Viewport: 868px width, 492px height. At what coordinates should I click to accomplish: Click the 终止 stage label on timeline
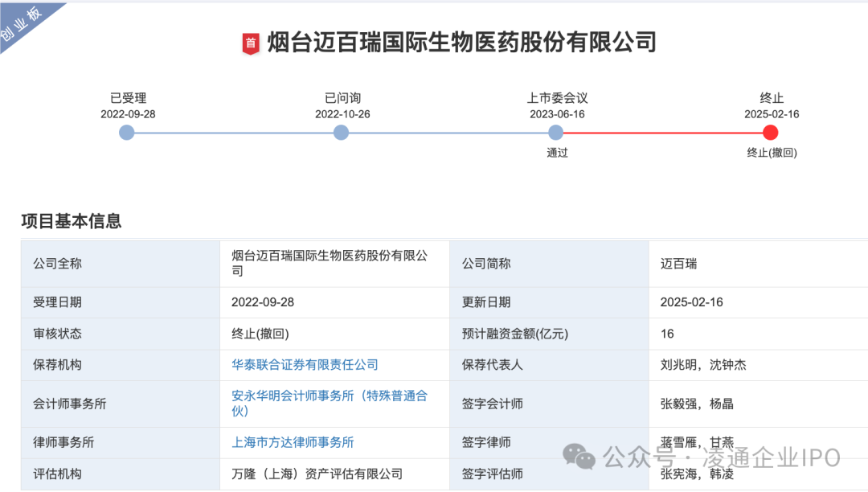pos(772,98)
